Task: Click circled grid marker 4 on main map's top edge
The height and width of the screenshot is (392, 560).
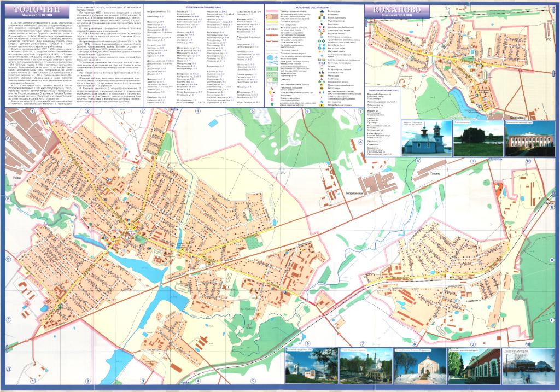Action: click(x=198, y=112)
